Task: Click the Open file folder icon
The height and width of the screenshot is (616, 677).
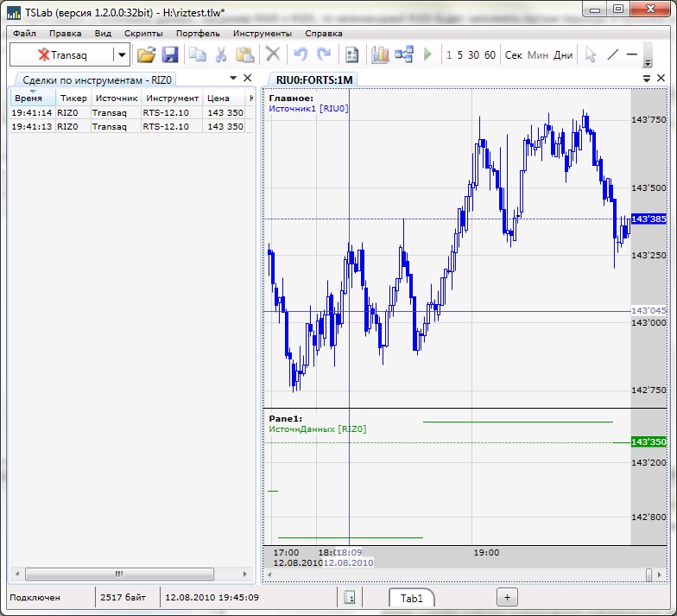Action: point(146,54)
